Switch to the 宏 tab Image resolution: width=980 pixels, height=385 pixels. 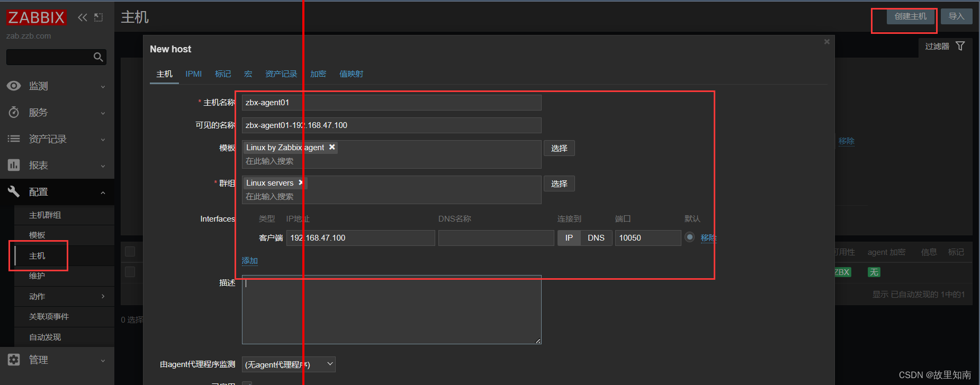pos(248,74)
